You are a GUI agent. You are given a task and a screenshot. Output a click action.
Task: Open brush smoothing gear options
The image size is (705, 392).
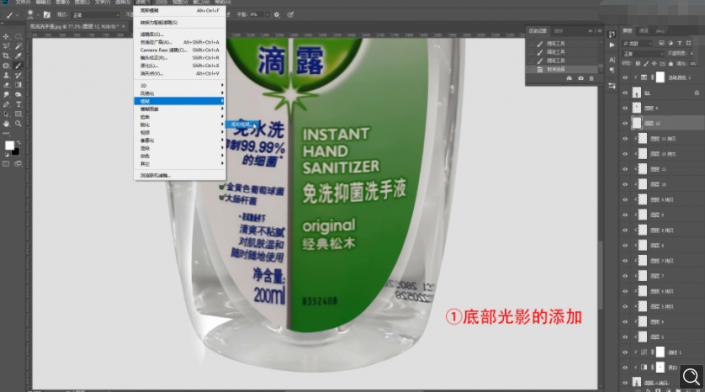pyautogui.click(x=277, y=15)
